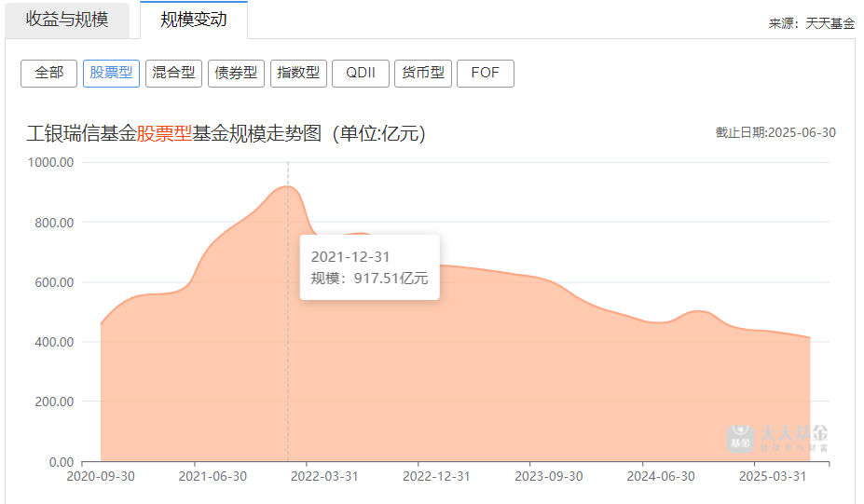Click the tooltip value 规模：917.51亿元

click(369, 279)
